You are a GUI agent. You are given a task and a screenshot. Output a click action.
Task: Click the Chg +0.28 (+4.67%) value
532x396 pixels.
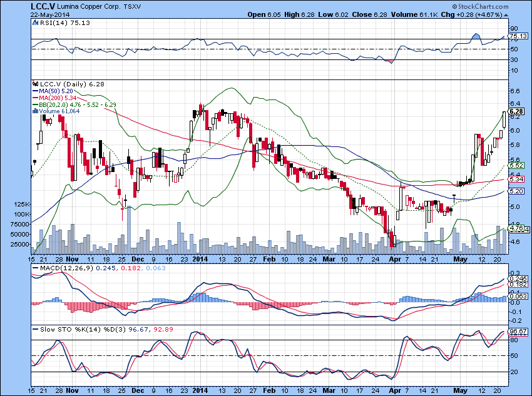(472, 14)
